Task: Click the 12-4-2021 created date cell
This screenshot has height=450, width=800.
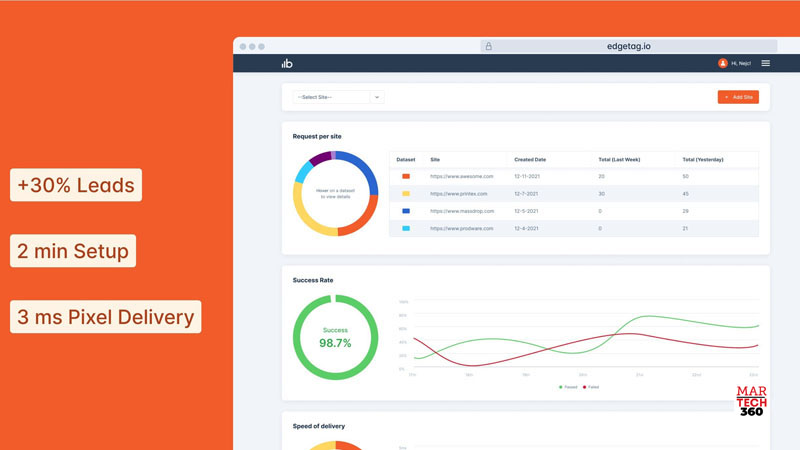Action: pyautogui.click(x=526, y=228)
